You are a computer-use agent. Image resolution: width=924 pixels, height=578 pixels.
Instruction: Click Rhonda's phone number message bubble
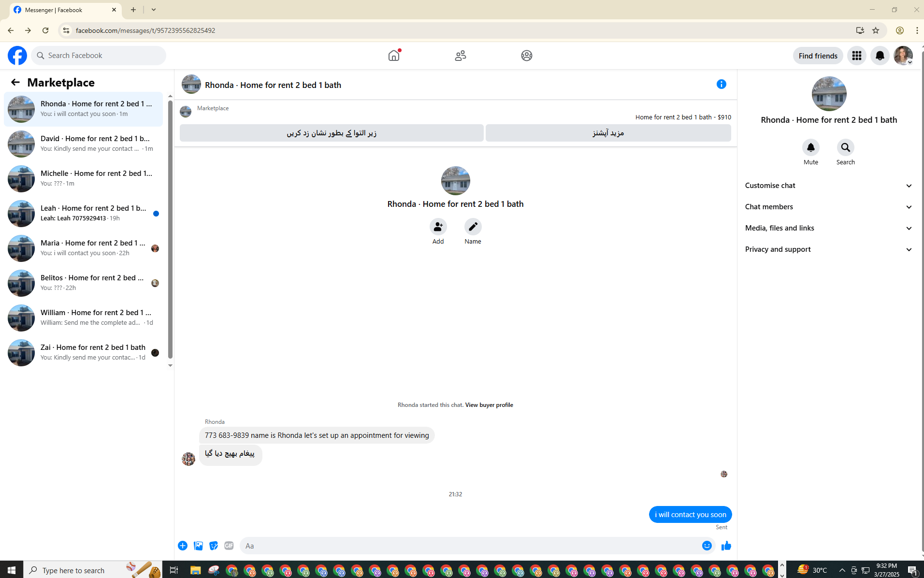point(317,435)
